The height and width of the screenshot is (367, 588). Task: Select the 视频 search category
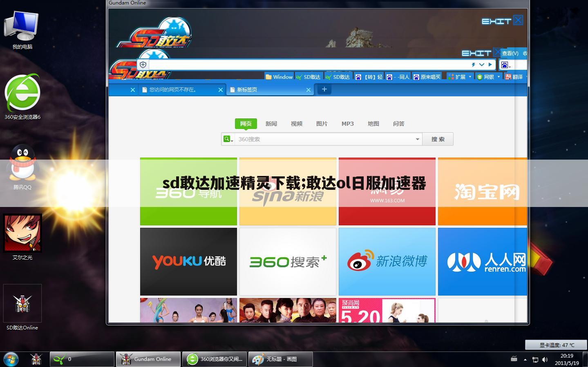(x=297, y=124)
